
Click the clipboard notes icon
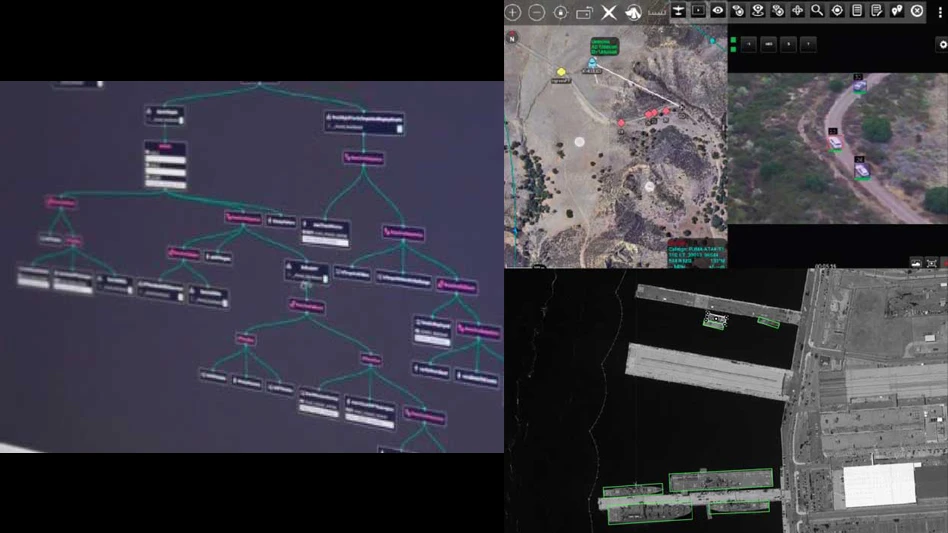pyautogui.click(x=857, y=11)
